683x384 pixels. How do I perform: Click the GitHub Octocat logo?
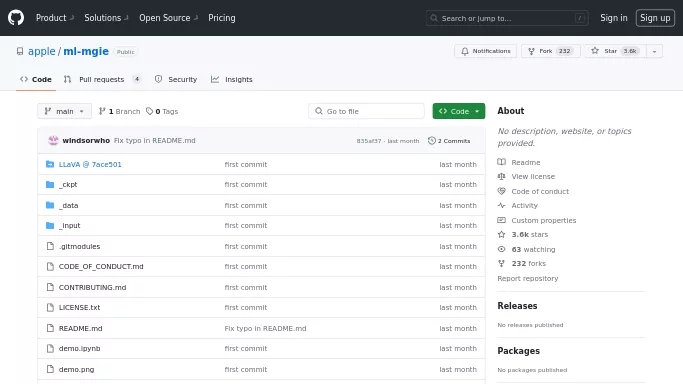16,18
